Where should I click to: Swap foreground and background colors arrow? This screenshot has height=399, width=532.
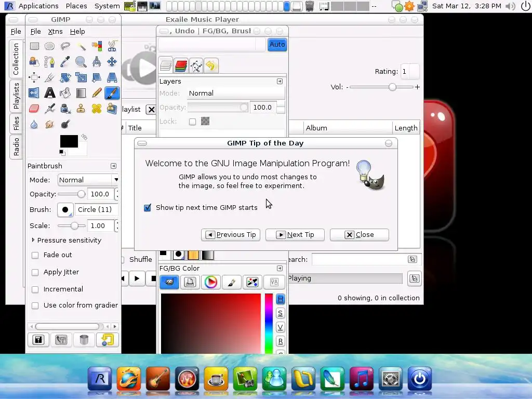coord(84,137)
